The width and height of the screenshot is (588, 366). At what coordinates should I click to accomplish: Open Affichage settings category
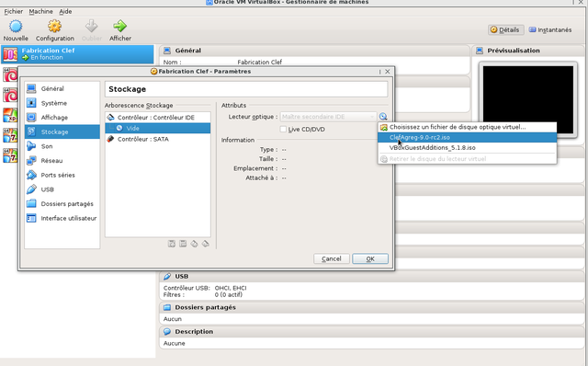point(62,118)
